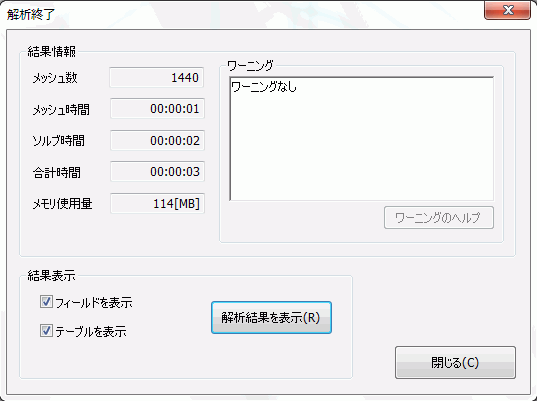Image resolution: width=537 pixels, height=401 pixels.
Task: Click the 合計時間 label
Action: click(57, 172)
